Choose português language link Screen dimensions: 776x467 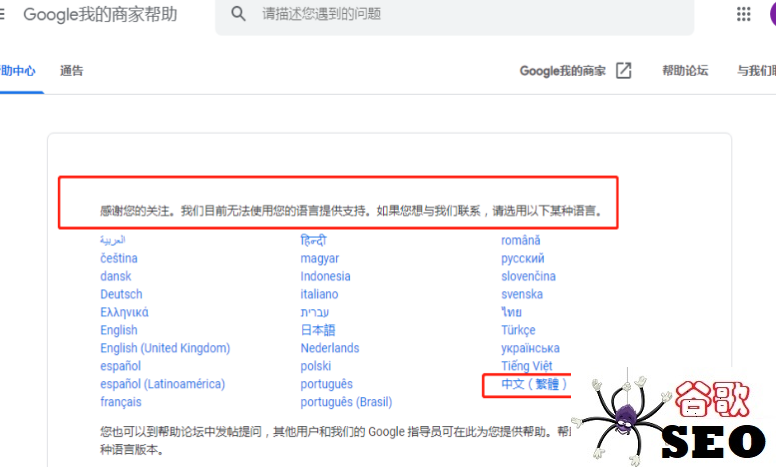327,384
